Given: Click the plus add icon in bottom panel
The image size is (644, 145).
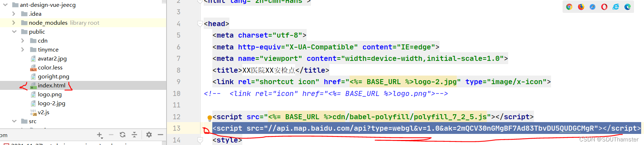Looking at the screenshot, I should 100,135.
